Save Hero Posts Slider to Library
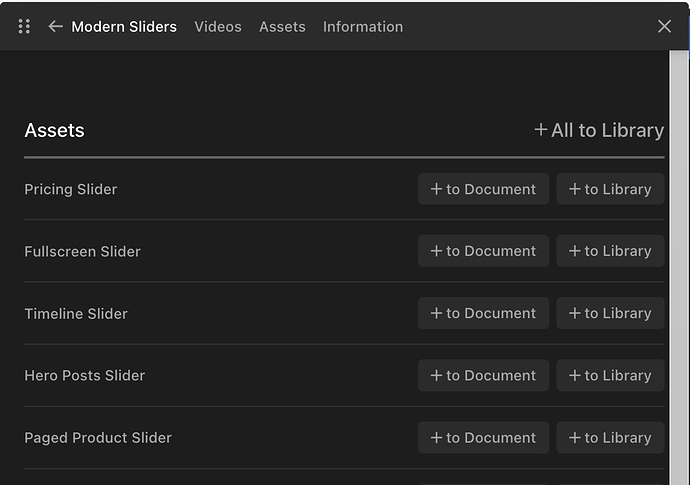This screenshot has height=485, width=690. (x=610, y=375)
